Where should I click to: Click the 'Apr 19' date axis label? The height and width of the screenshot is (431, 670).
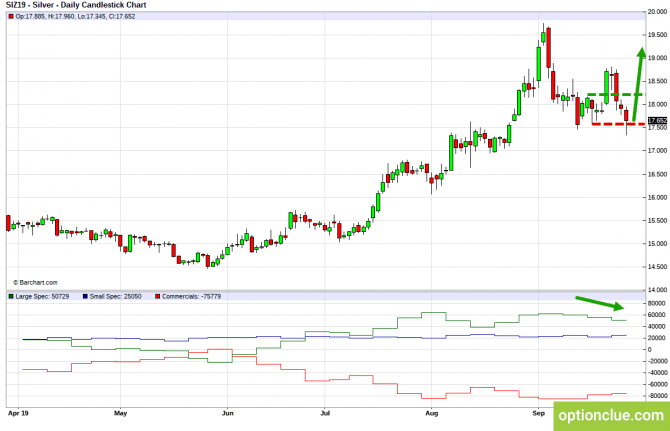point(18,413)
